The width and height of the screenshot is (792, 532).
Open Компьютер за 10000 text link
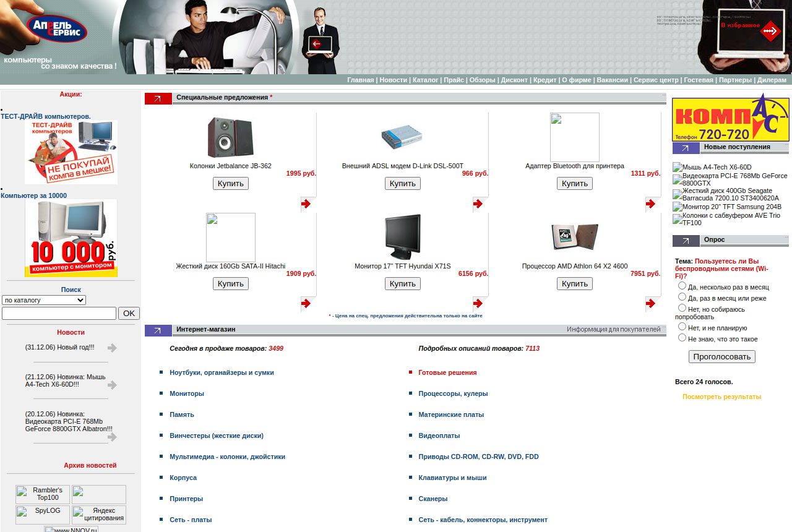tap(33, 195)
